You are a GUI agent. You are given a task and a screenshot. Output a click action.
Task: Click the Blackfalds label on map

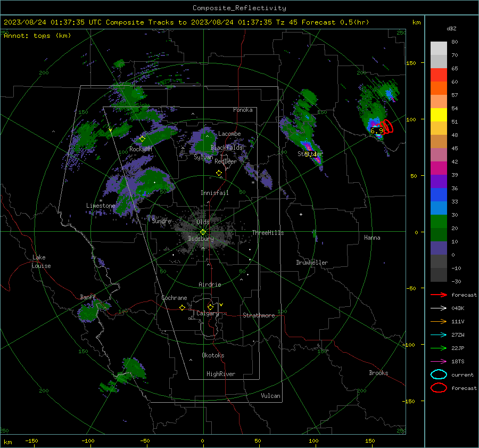click(226, 148)
